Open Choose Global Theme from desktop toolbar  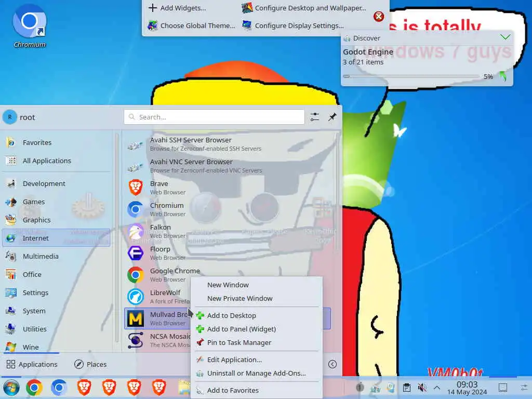191,25
